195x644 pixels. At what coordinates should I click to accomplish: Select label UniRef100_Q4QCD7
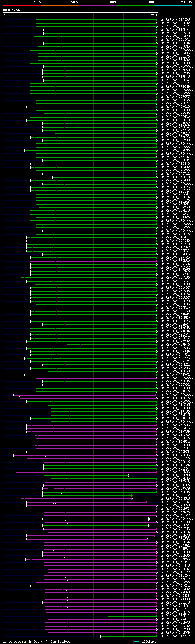(x=175, y=569)
